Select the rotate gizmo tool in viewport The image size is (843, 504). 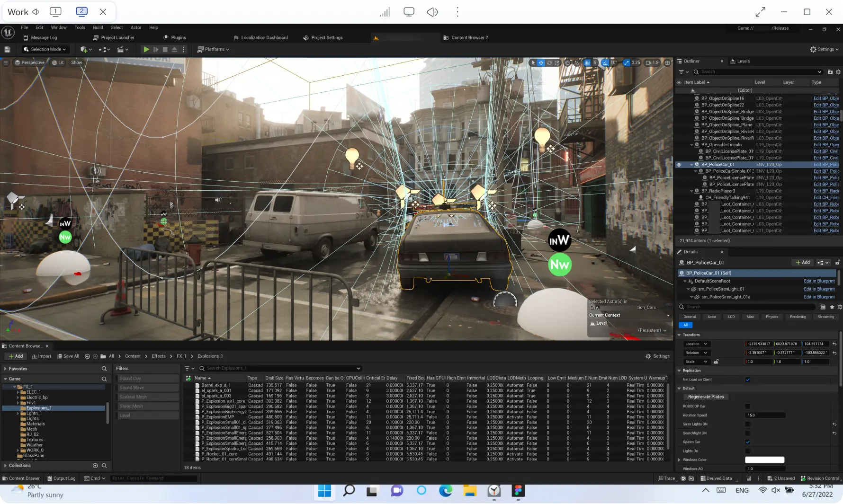point(549,62)
